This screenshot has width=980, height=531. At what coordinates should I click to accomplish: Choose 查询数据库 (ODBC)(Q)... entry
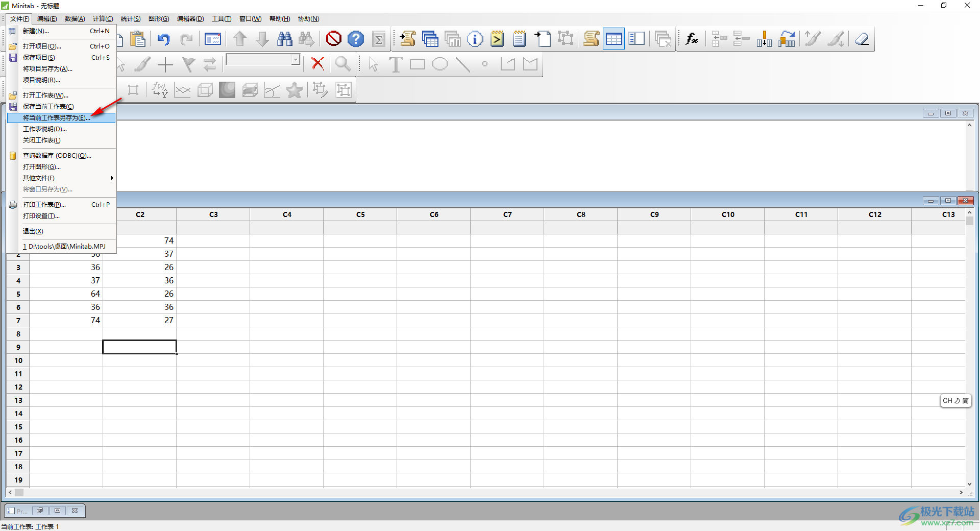61,156
